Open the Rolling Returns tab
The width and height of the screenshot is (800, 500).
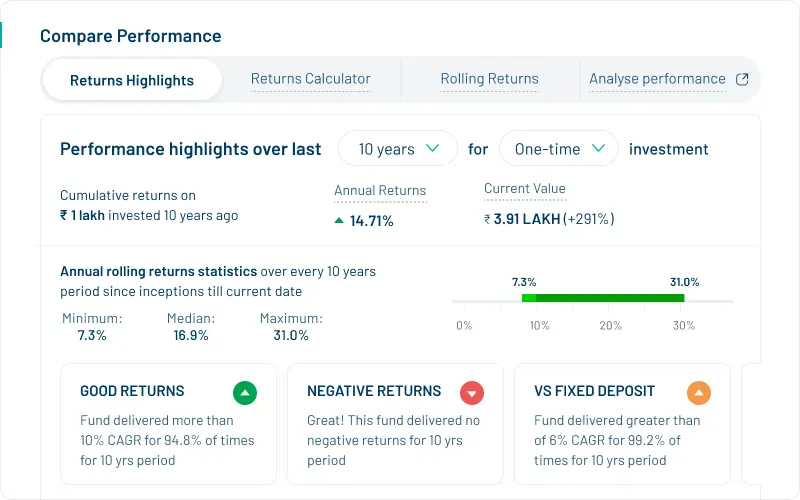(x=489, y=79)
